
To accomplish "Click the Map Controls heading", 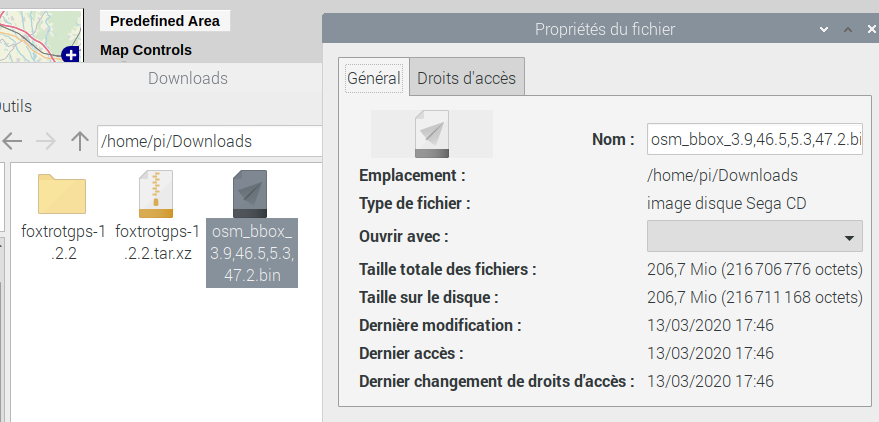I will [146, 50].
